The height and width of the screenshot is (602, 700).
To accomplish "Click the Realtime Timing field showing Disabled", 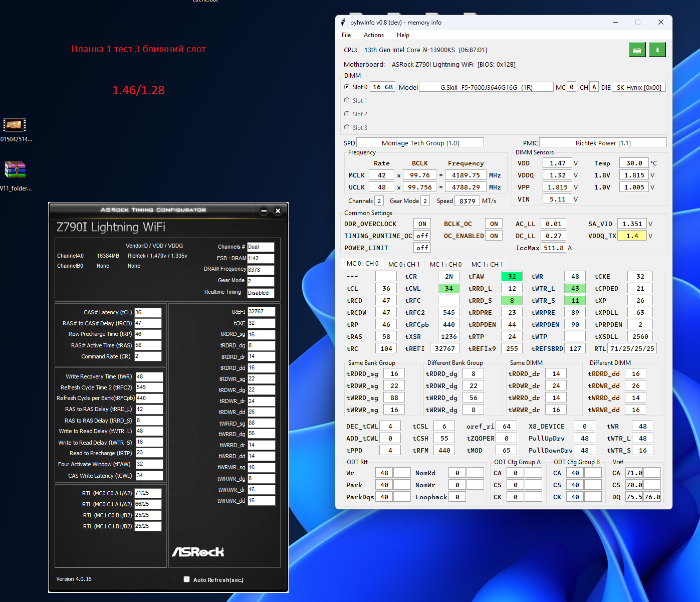I will pyautogui.click(x=261, y=293).
